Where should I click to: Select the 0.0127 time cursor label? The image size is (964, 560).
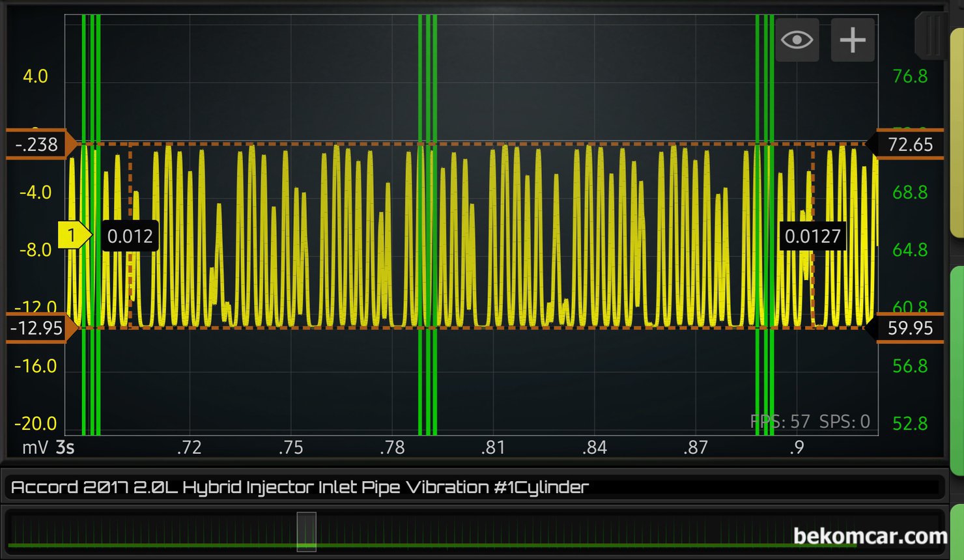coord(812,236)
